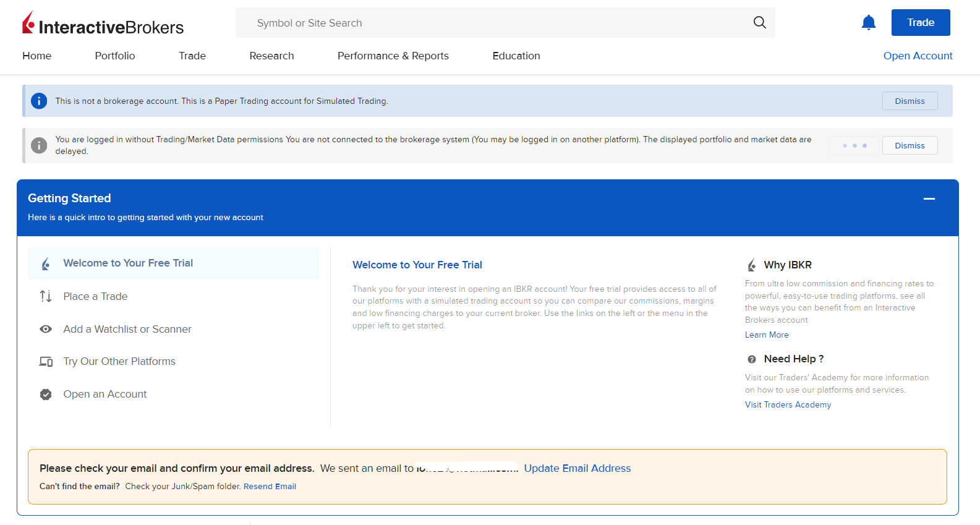The height and width of the screenshot is (525, 980).
Task: Click the checkmark badge icon beside Open an Account
Action: click(x=46, y=395)
